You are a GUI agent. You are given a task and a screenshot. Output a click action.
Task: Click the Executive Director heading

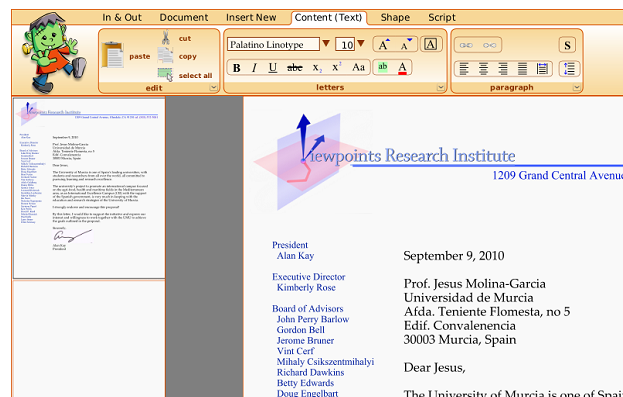coord(309,277)
